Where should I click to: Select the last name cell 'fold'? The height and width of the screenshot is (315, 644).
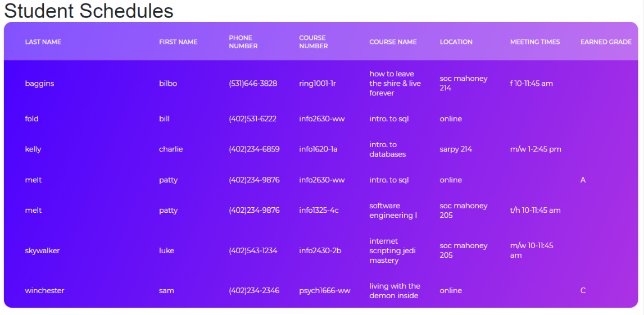[31, 119]
